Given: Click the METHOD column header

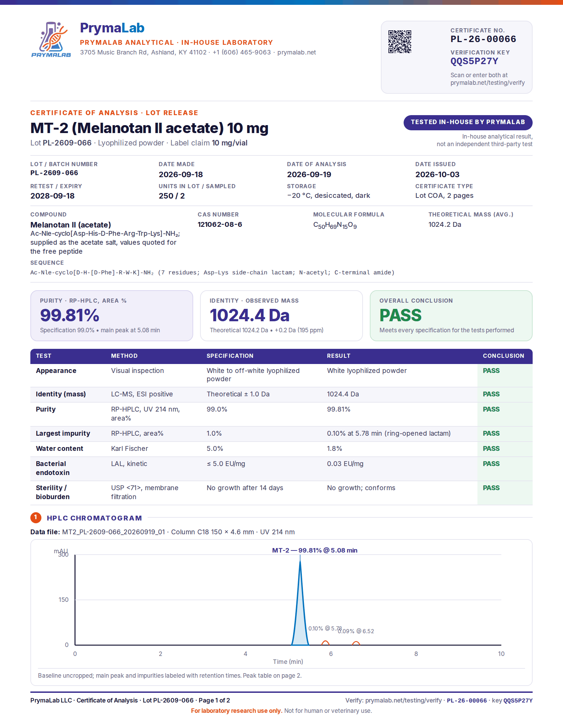Looking at the screenshot, I should (124, 356).
